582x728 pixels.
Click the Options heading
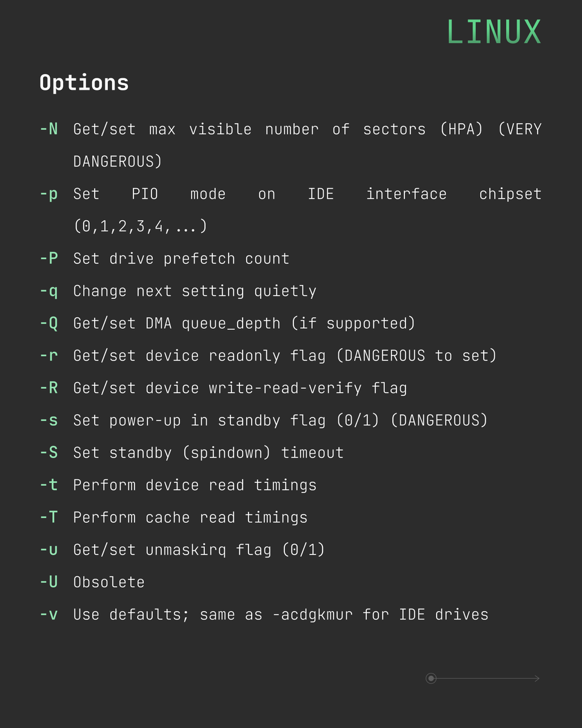84,83
